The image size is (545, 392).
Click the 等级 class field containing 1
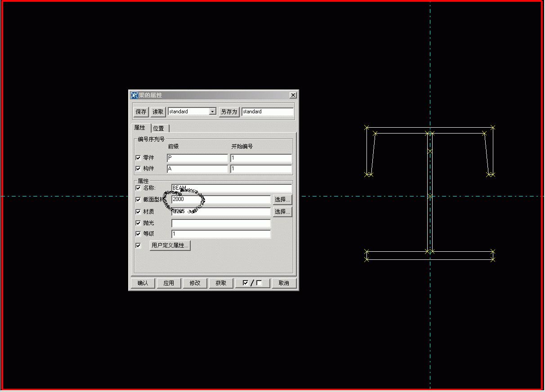point(221,234)
